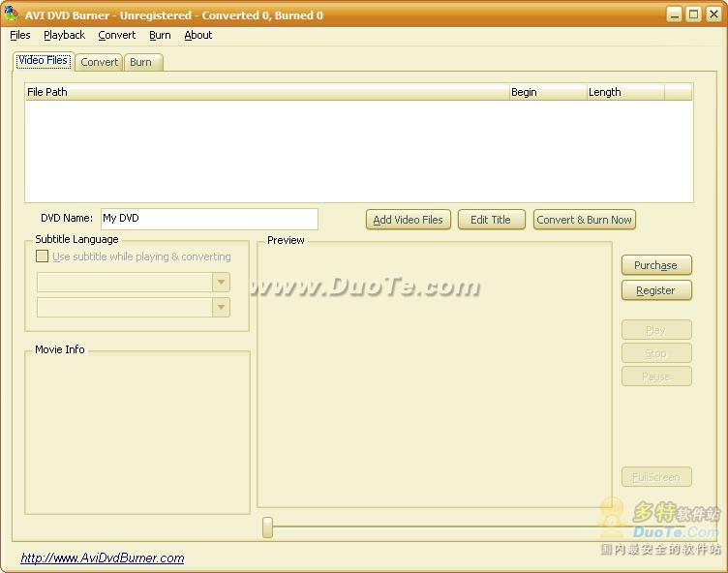The image size is (728, 573).
Task: Click the Length column header
Action: [625, 92]
